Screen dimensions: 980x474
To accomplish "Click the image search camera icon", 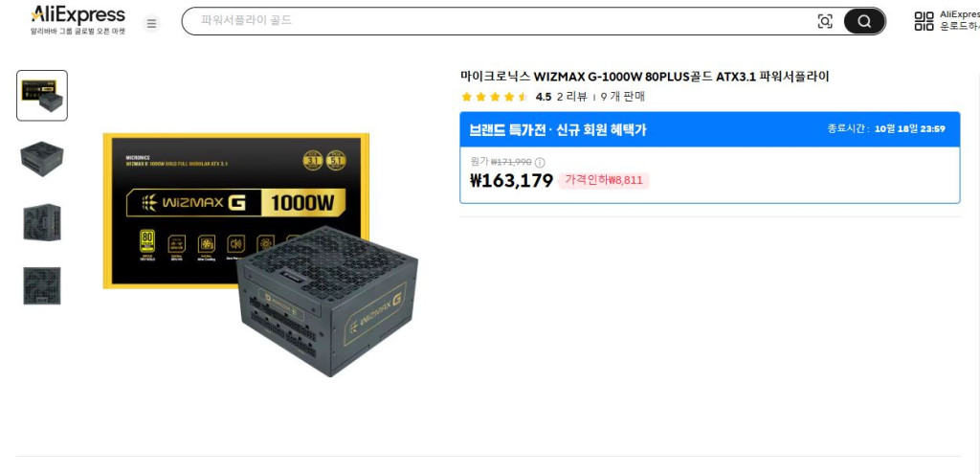I will (x=825, y=21).
